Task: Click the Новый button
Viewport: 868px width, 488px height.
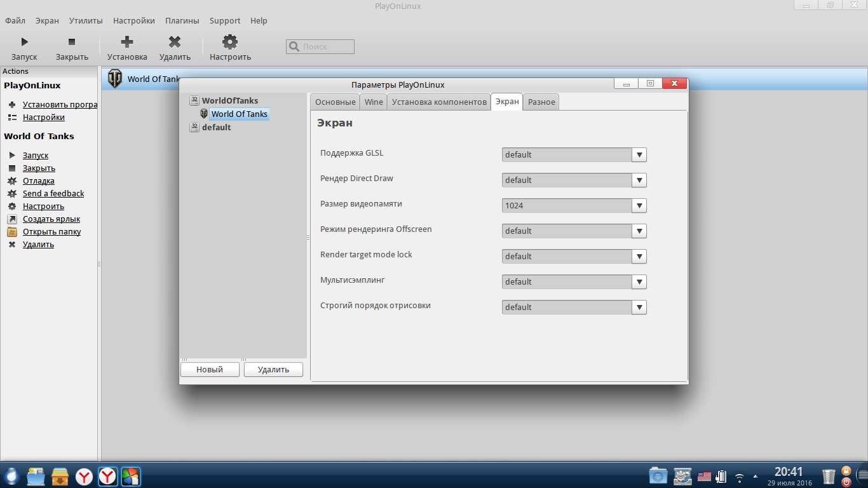Action: (x=210, y=369)
